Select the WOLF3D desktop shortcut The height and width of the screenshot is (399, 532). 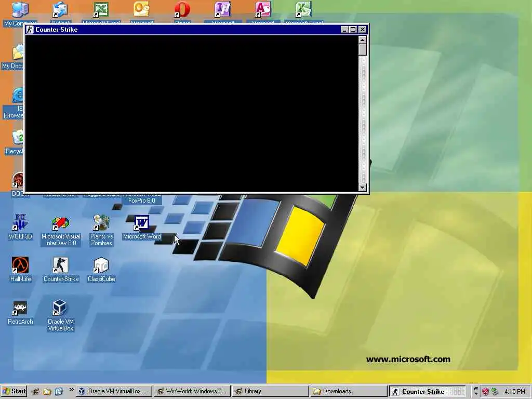[x=20, y=222]
